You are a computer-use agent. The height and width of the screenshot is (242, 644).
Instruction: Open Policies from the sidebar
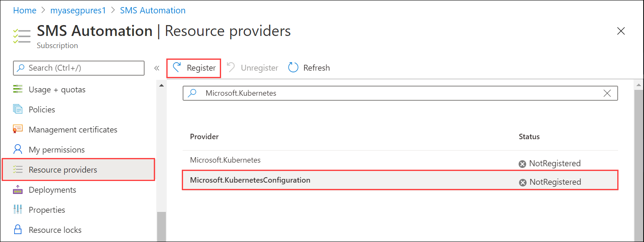(42, 110)
